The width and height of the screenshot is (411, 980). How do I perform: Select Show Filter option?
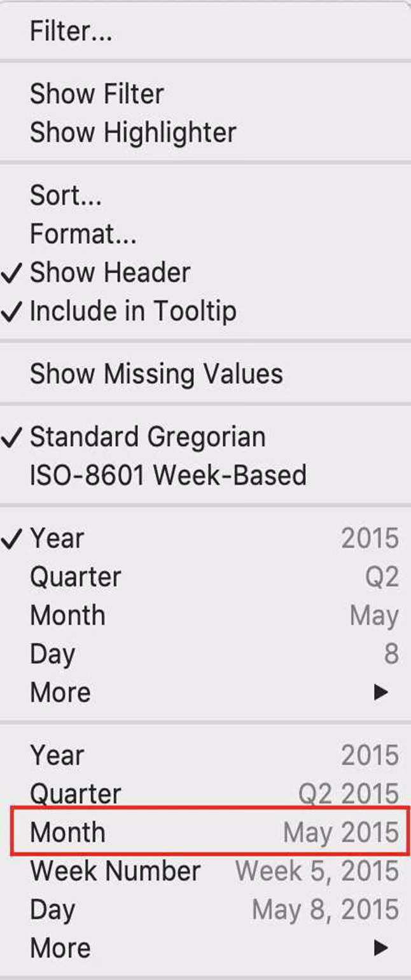97,94
